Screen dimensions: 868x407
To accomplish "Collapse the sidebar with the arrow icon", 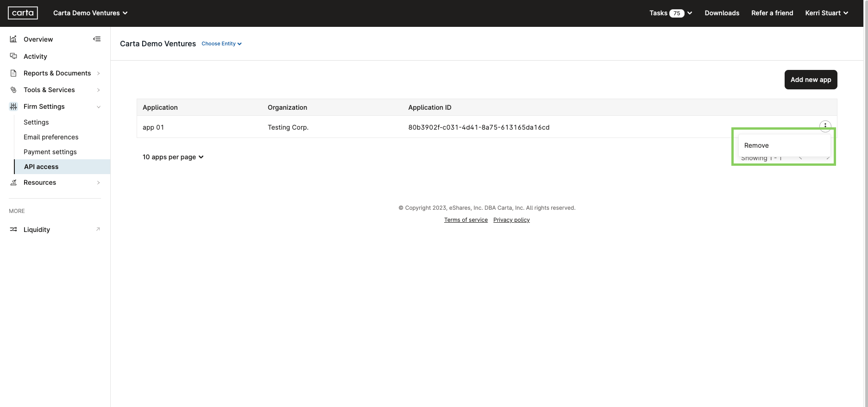I will click(97, 39).
